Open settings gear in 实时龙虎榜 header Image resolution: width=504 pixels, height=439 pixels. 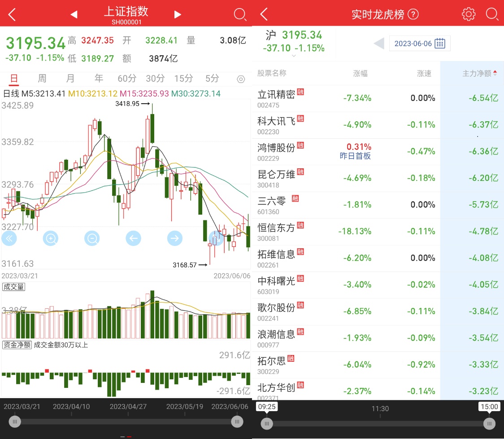pos(468,14)
